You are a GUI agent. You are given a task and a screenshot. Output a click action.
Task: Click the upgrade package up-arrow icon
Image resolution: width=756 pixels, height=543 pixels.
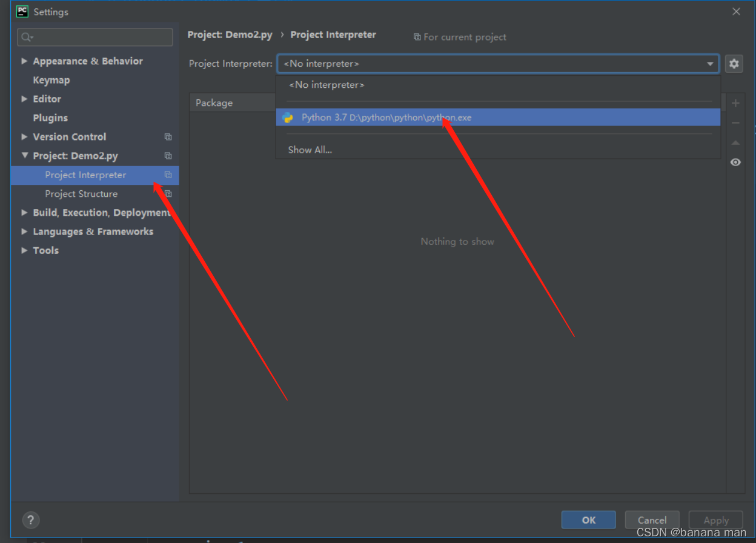tap(735, 143)
